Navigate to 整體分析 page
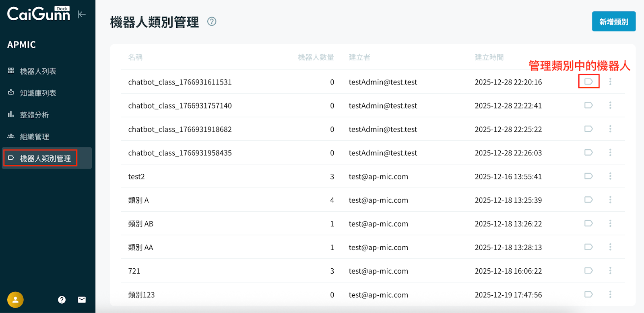The width and height of the screenshot is (644, 313). click(x=34, y=115)
